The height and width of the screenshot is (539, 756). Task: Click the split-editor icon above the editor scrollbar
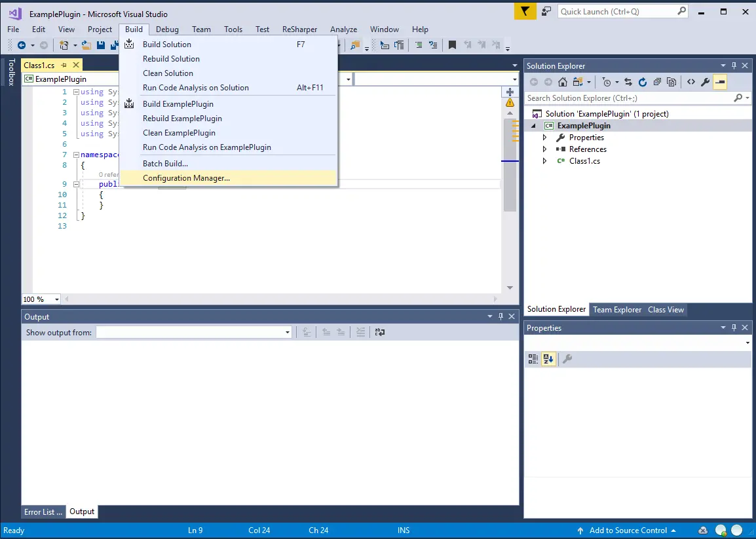click(510, 92)
